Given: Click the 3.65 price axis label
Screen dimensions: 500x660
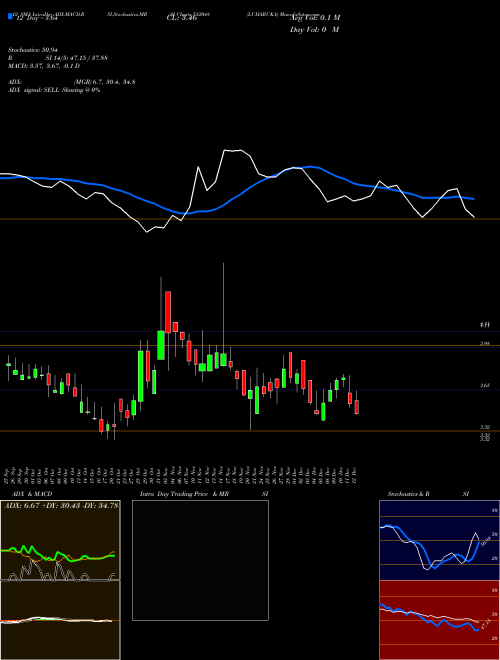Looking at the screenshot, I should click(x=485, y=385).
